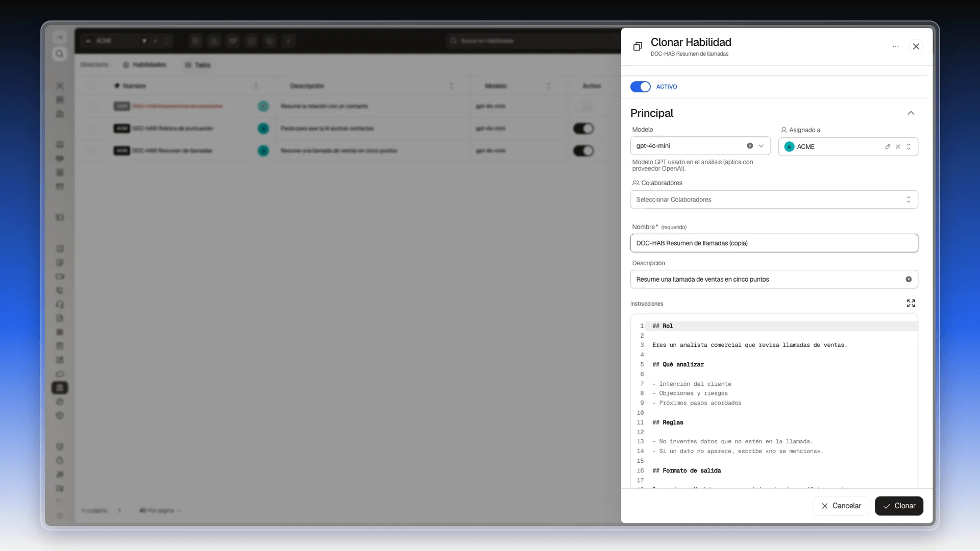980x551 pixels.
Task: Click the '## Formato de salida' heading line
Action: click(x=687, y=471)
